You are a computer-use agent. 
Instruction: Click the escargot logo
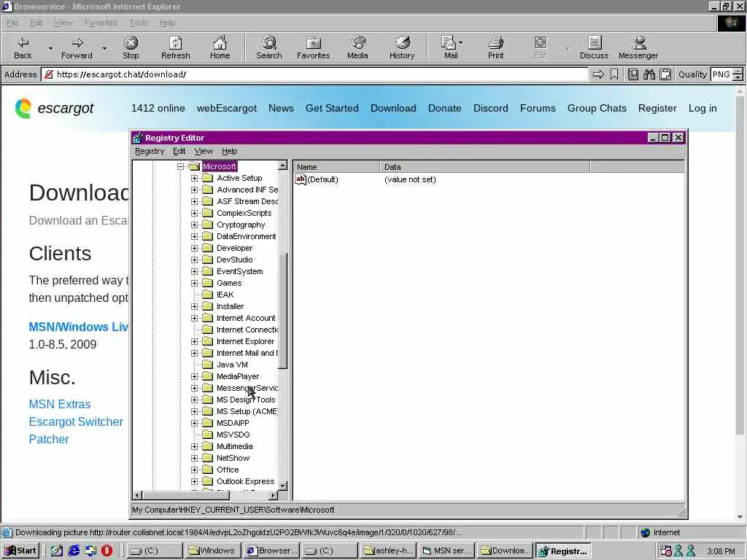click(x=54, y=108)
